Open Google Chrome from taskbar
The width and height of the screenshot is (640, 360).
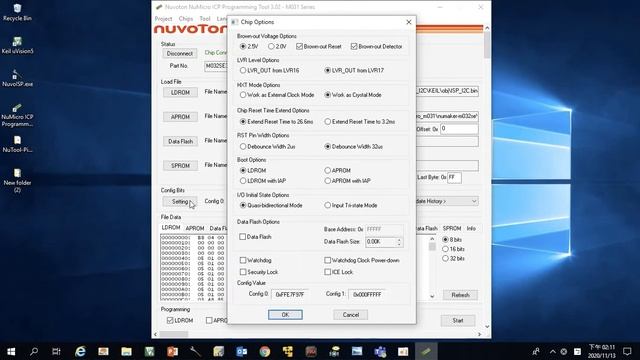click(x=264, y=351)
